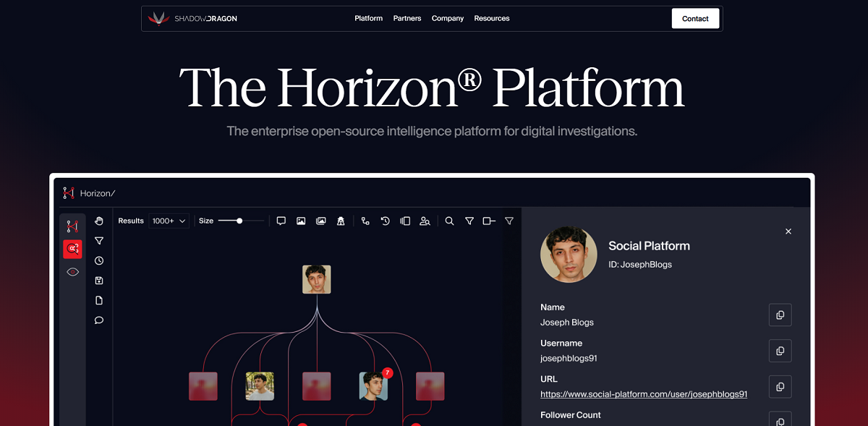Image resolution: width=868 pixels, height=426 pixels.
Task: Click the floppy disk save icon
Action: point(99,281)
